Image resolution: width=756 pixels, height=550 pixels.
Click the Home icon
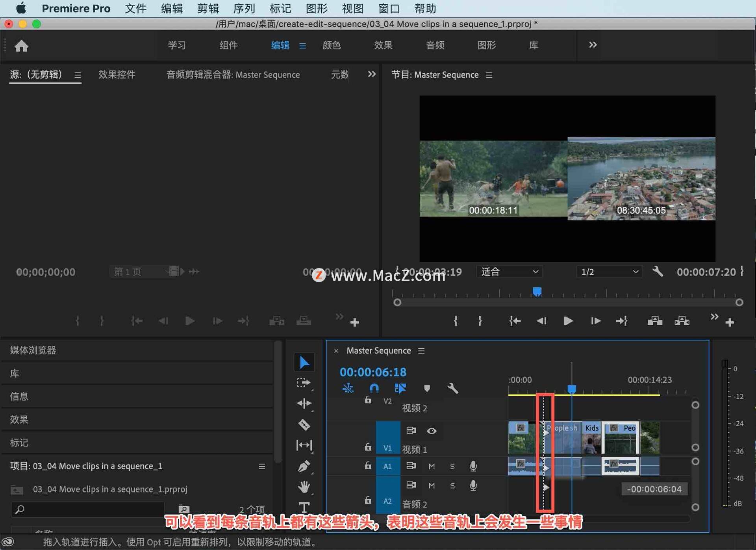coord(21,46)
